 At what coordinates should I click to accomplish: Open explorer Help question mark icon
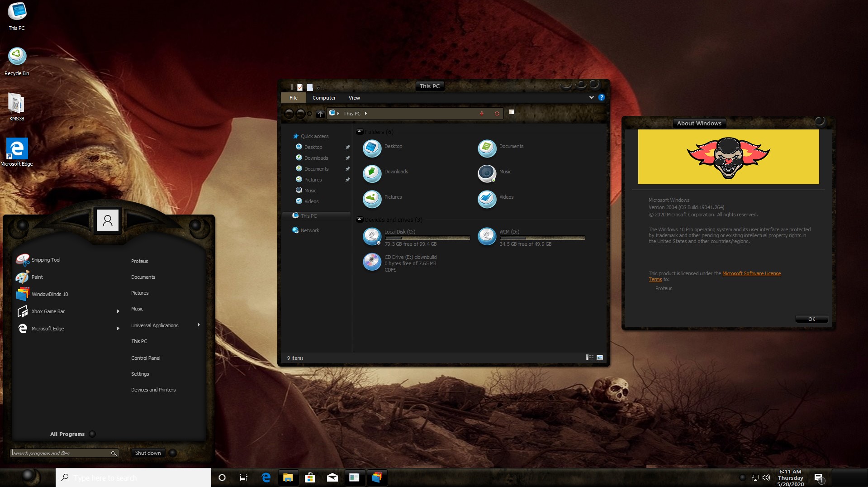601,97
